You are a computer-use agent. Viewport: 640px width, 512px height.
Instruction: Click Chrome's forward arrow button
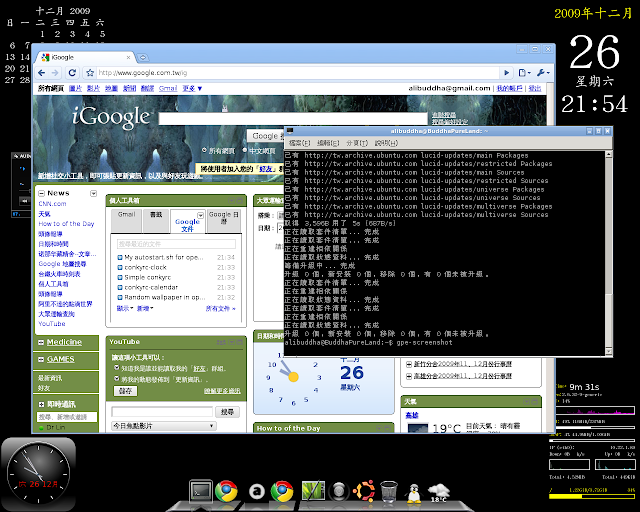[55, 73]
